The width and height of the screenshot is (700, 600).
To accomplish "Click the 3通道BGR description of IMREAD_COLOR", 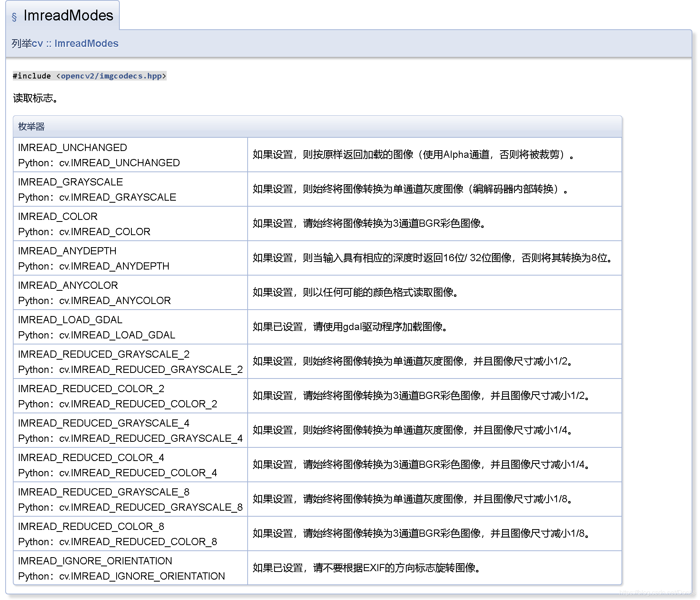I will pos(369,223).
